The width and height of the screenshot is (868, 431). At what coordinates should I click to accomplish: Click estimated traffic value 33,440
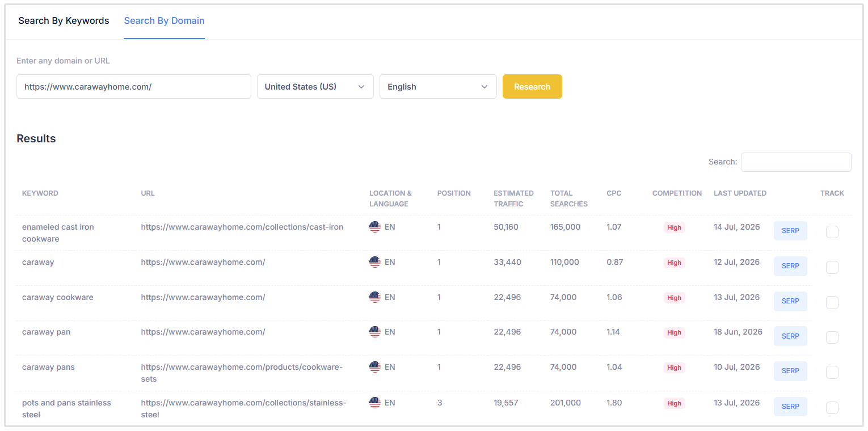[508, 262]
